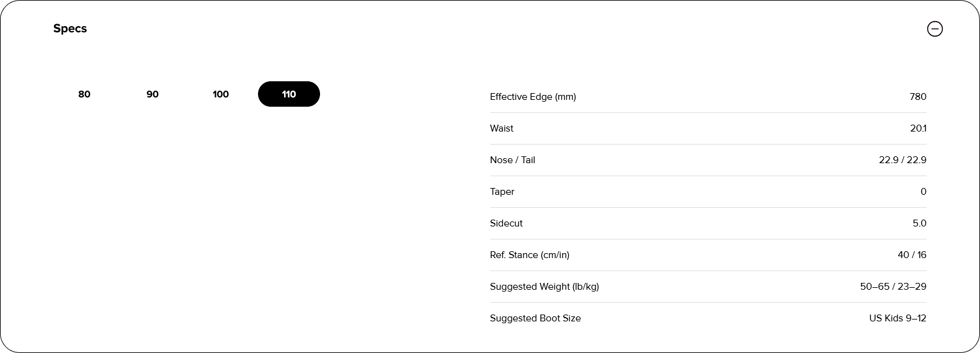Click the 40 / 16 stance value
Screen dimensions: 980x353
point(911,255)
